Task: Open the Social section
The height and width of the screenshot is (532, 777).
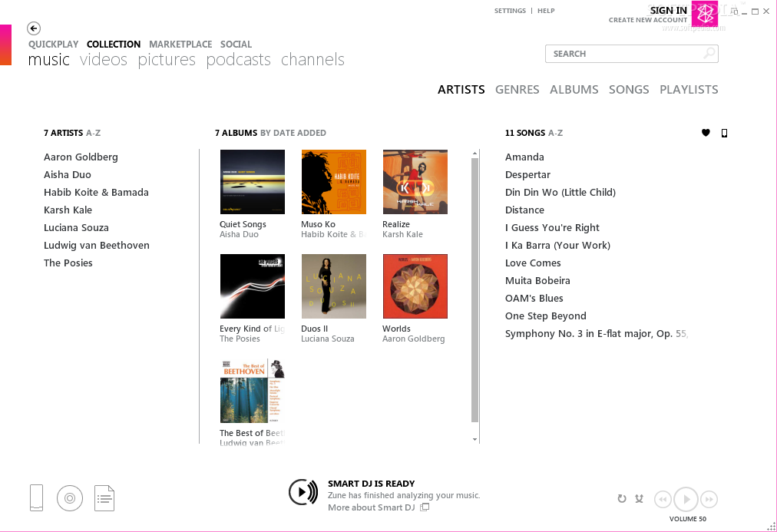Action: (x=236, y=44)
